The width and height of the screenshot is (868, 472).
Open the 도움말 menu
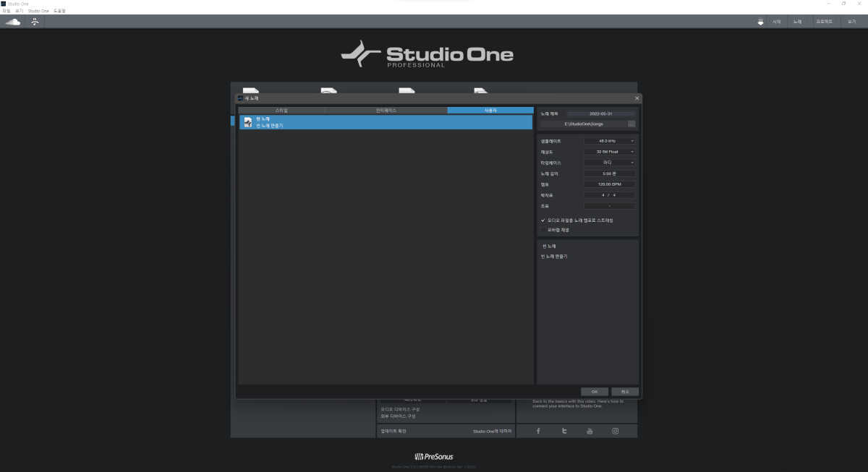coord(59,11)
